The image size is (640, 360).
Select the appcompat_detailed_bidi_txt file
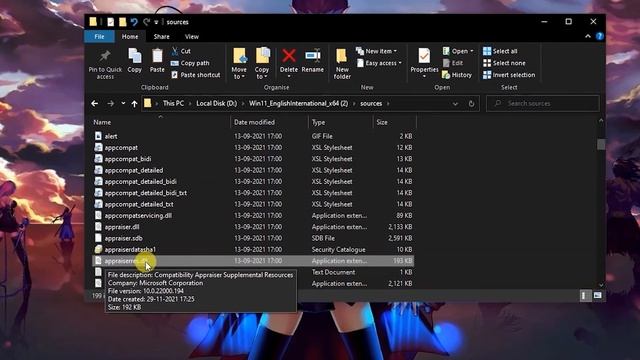(253, 193)
